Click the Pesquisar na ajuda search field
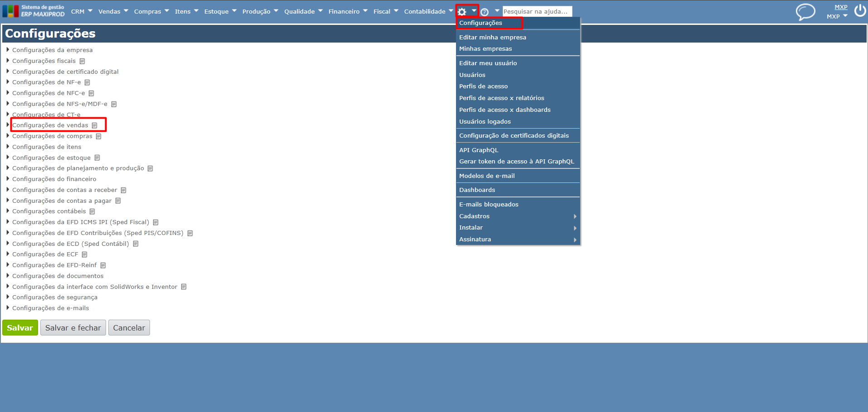Viewport: 868px width, 412px height. tap(537, 11)
